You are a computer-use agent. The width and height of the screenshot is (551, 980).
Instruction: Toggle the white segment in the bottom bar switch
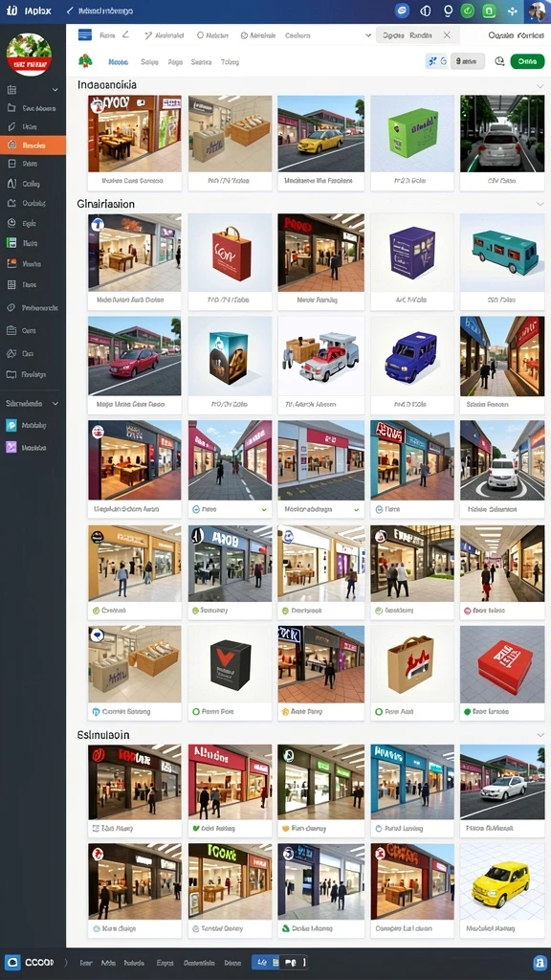tap(294, 962)
